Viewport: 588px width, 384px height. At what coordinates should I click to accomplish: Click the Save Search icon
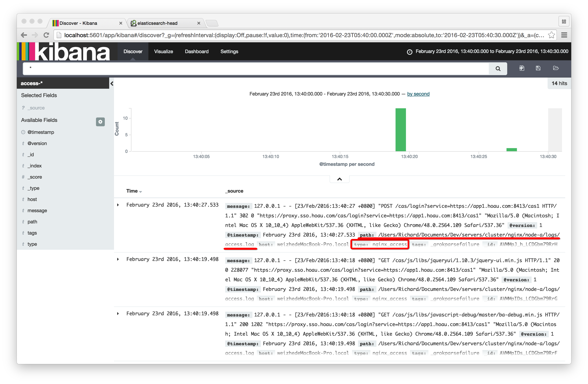[x=538, y=68]
